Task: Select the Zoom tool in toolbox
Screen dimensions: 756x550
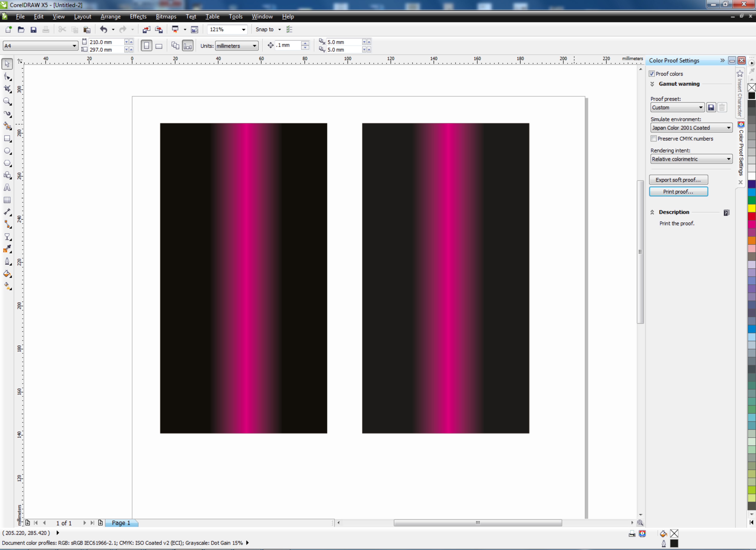Action: coord(7,101)
